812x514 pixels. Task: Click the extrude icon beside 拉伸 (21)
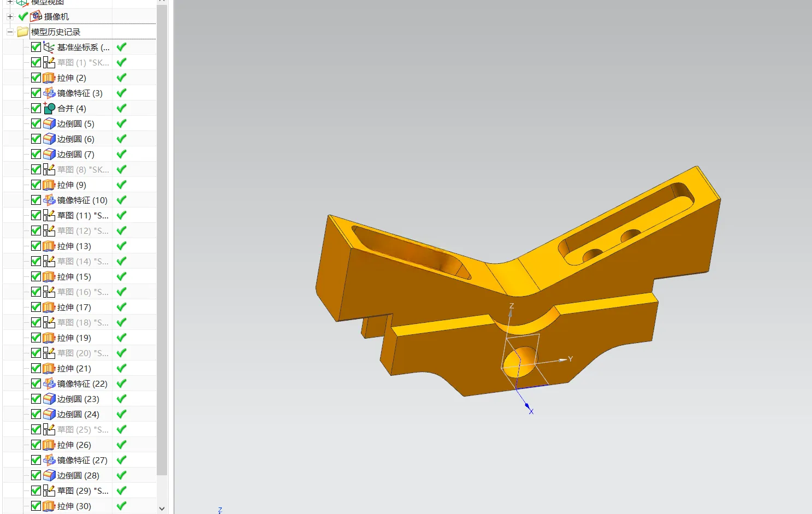coord(49,369)
